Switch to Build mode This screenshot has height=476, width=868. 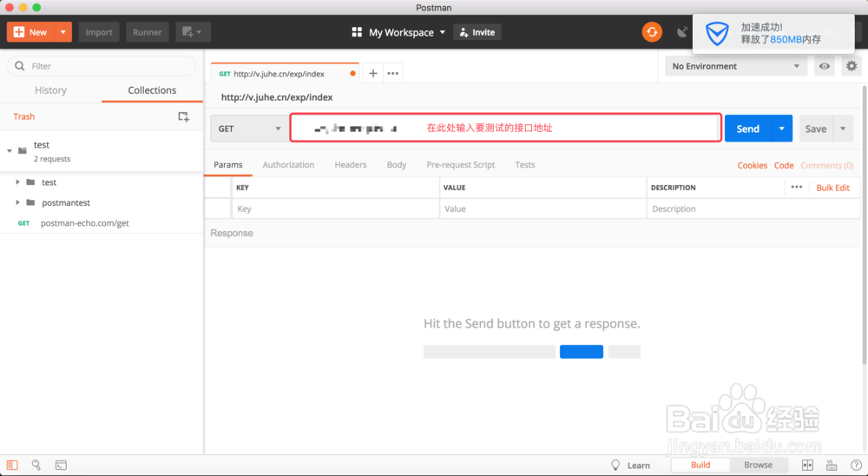[x=700, y=465]
